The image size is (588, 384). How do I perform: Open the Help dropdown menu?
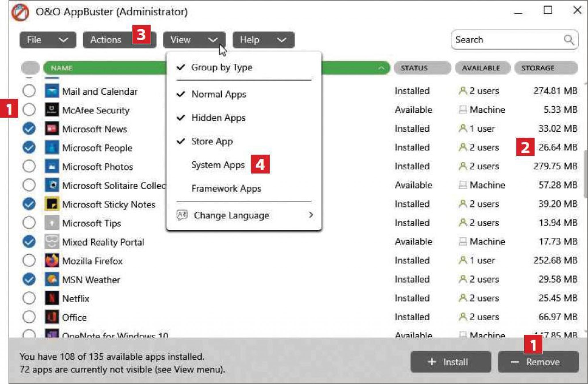(263, 40)
